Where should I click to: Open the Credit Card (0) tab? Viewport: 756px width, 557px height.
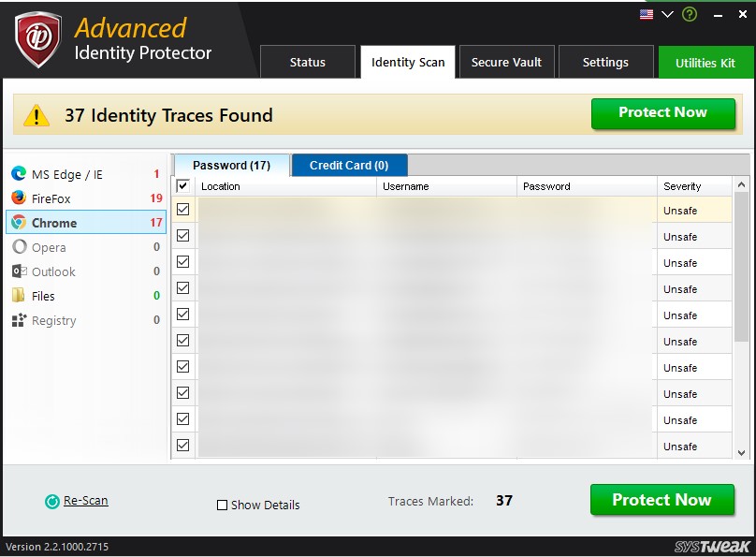point(349,165)
